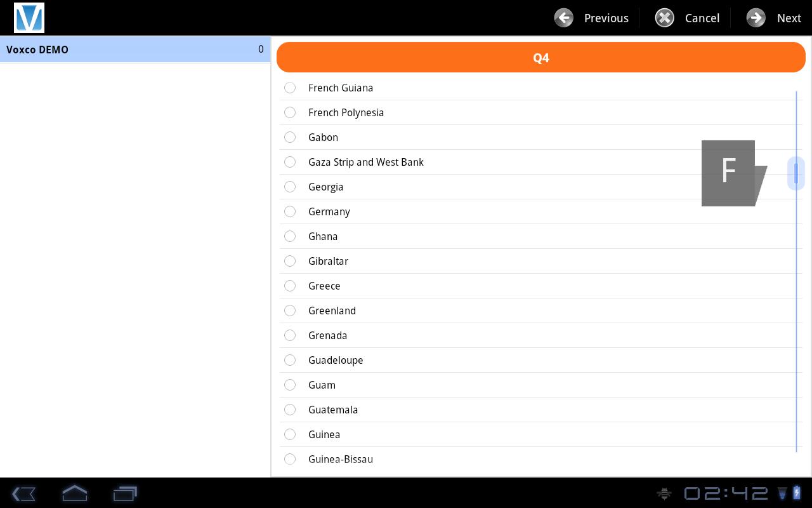The height and width of the screenshot is (508, 812).
Task: Tap the Android debug bug icon
Action: coord(664,493)
